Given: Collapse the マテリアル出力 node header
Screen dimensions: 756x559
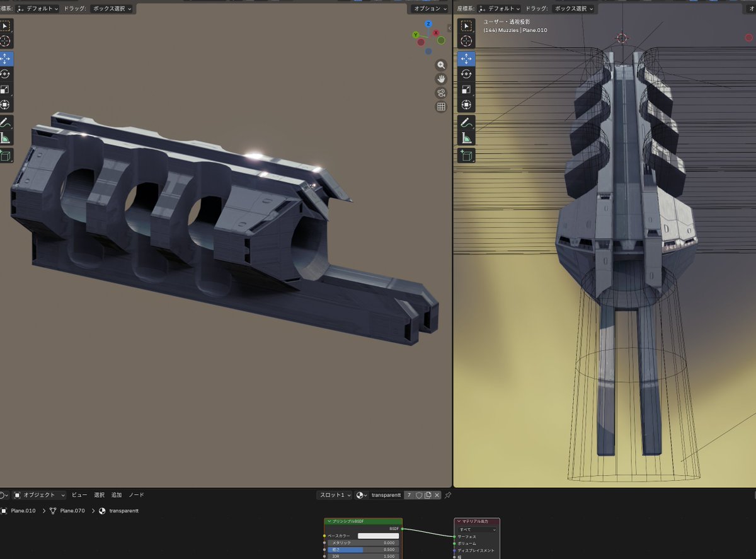Looking at the screenshot, I should [459, 521].
